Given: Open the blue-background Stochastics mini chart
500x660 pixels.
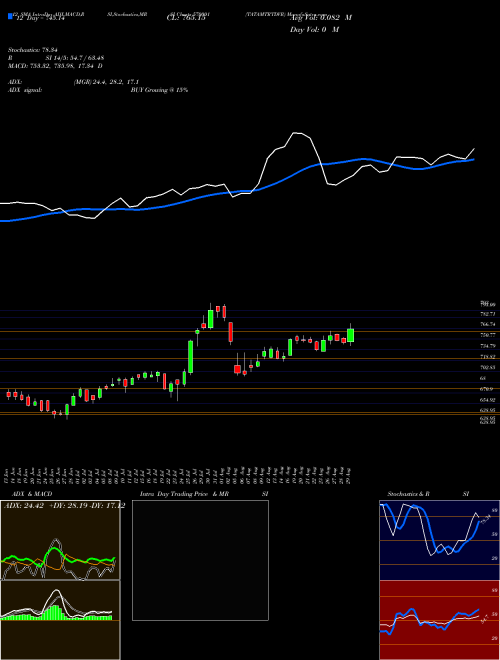Looking at the screenshot, I should coord(440,540).
